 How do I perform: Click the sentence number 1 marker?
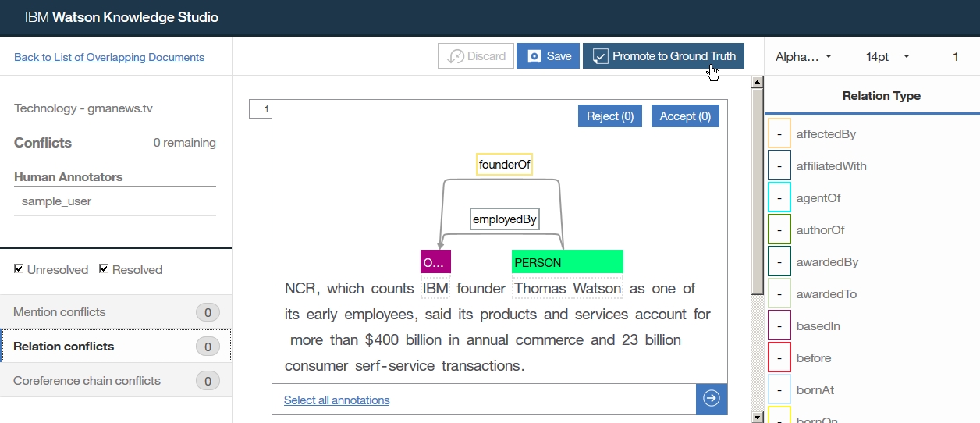coord(261,109)
